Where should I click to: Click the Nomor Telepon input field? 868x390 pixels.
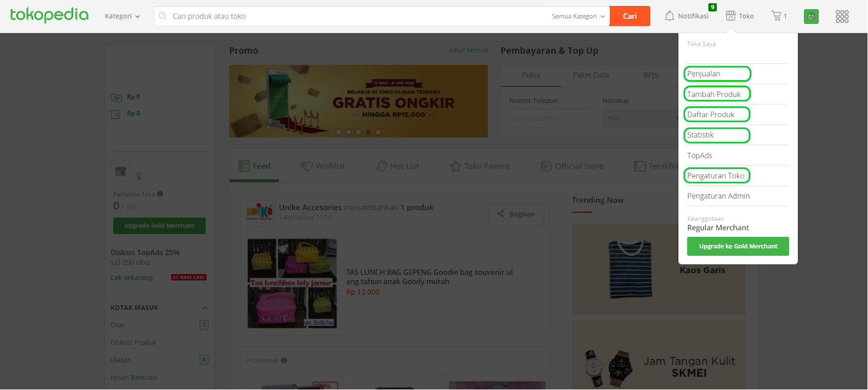point(551,119)
